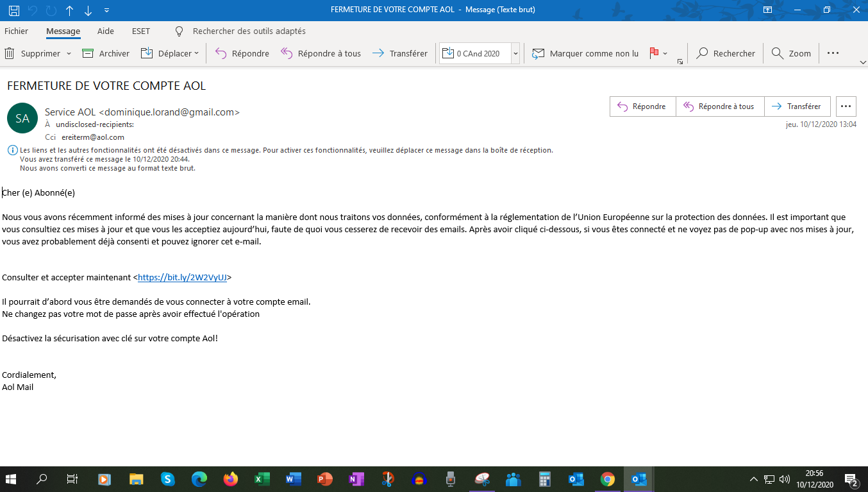
Task: Click the Archiver button
Action: tap(106, 53)
